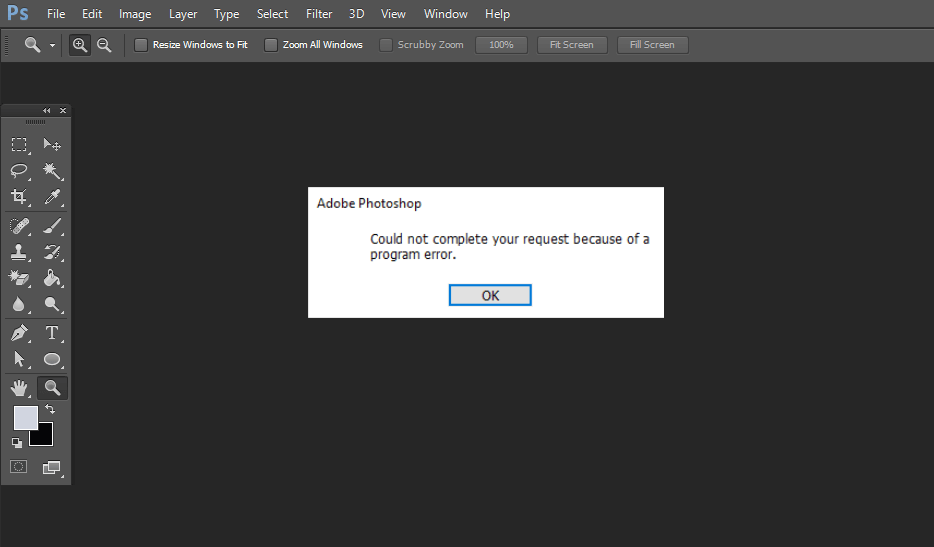934x547 pixels.
Task: Click the Zoom Out option icon
Action: tap(104, 45)
